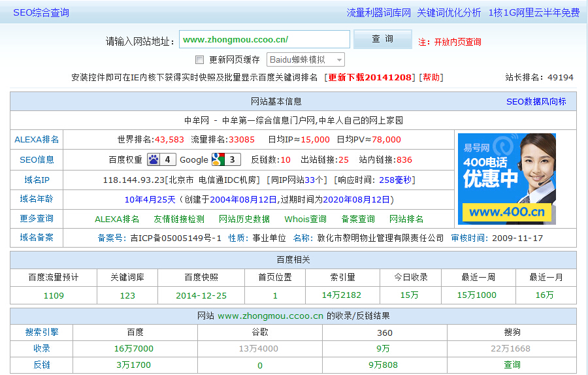Screen dimensions: 588x375
Task: Click the 域名备案 row label
Action: point(37,237)
